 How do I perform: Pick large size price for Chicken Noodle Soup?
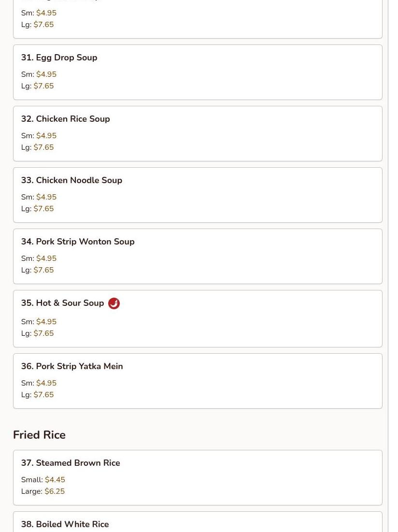pyautogui.click(x=43, y=209)
